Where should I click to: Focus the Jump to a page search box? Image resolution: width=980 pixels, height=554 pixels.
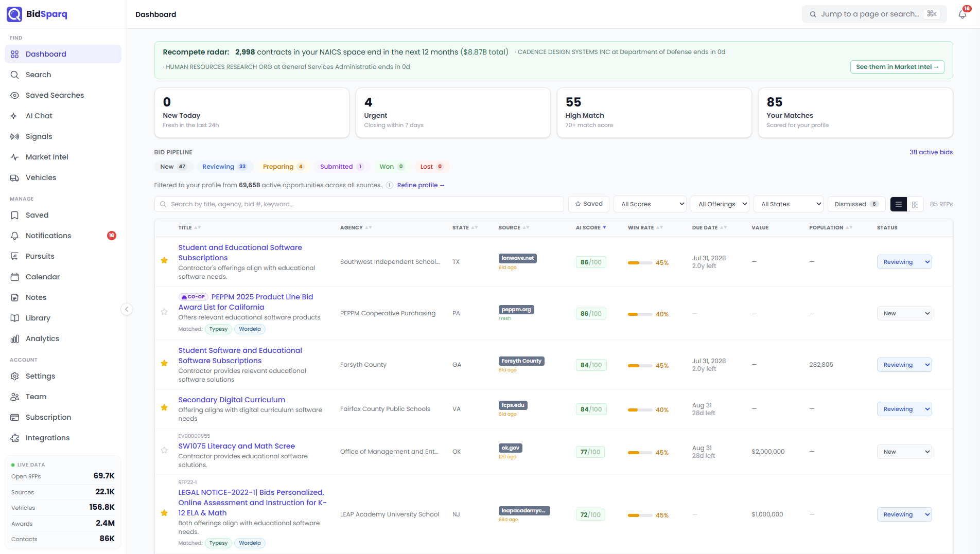click(x=874, y=14)
